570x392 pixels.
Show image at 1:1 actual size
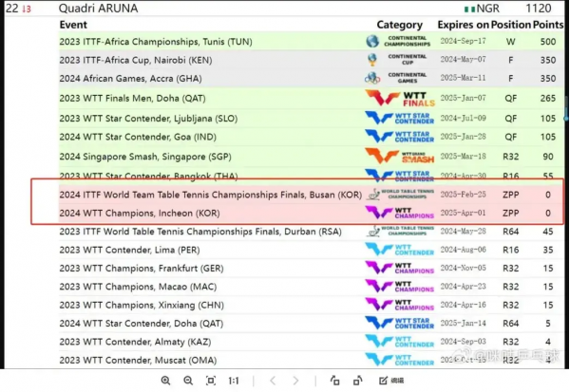(x=234, y=381)
